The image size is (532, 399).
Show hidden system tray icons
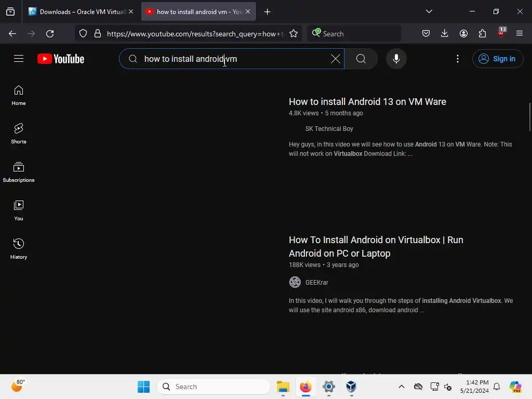point(402,387)
